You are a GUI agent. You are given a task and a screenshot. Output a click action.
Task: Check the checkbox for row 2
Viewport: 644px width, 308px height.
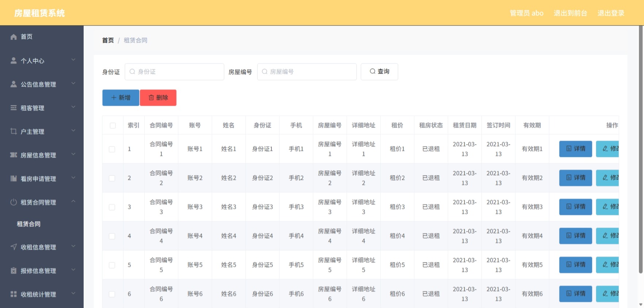tap(112, 178)
